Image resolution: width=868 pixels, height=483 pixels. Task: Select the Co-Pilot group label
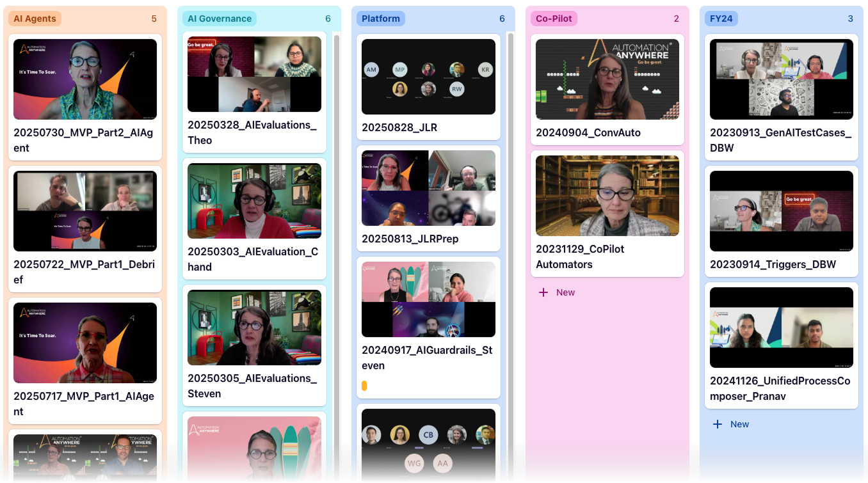tap(554, 19)
